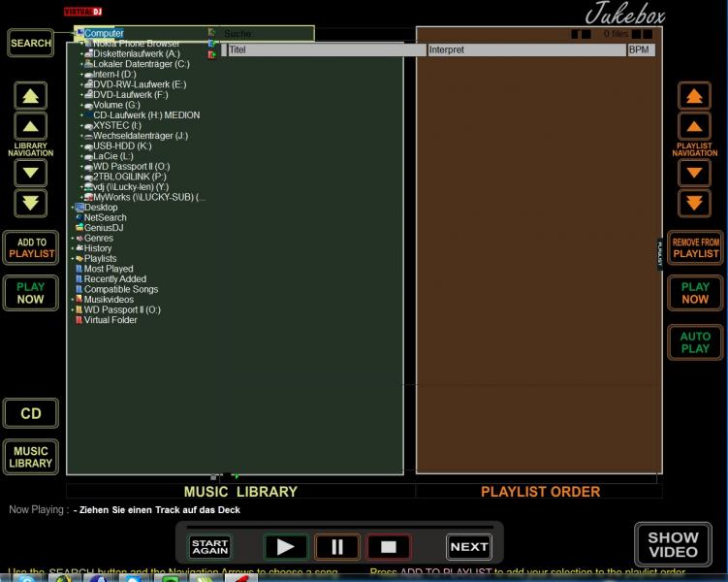Expand Diskettenlaufwerk (A:) drive

(81, 54)
